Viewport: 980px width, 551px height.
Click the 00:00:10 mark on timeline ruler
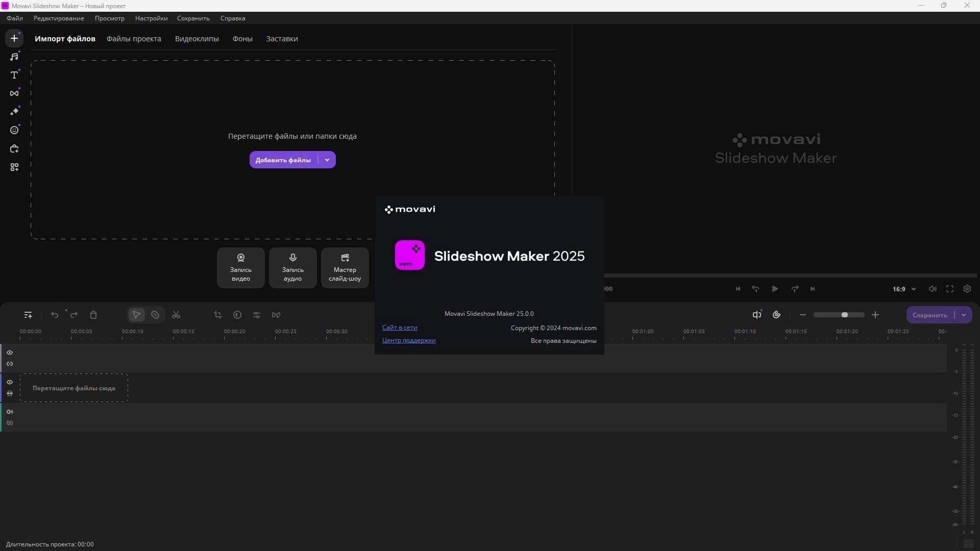point(132,332)
